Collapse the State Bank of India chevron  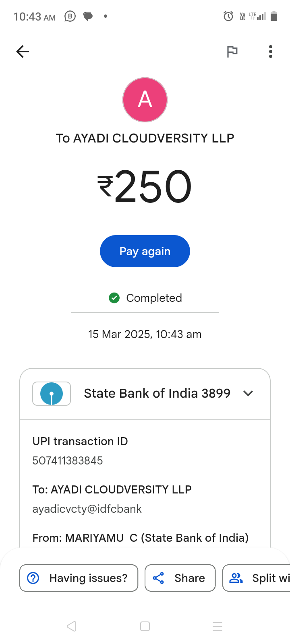coord(248,393)
